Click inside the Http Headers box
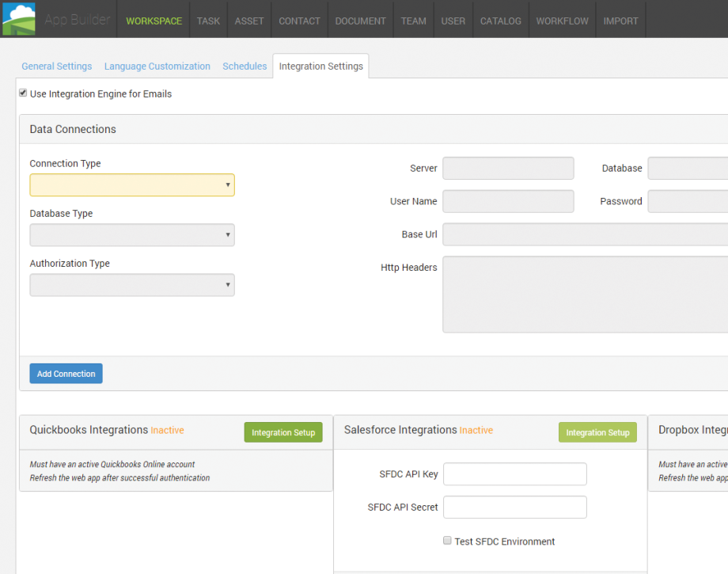Screen dimensions: 728x574 tap(586, 293)
